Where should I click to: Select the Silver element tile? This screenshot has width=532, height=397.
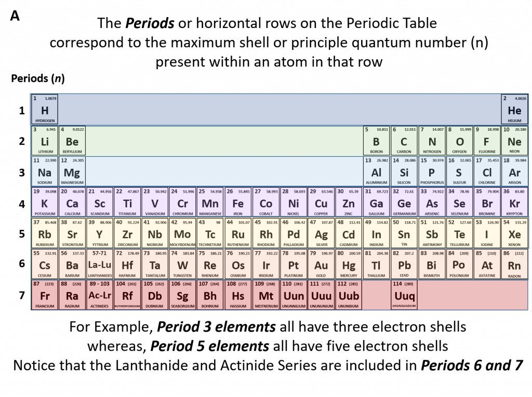point(321,234)
